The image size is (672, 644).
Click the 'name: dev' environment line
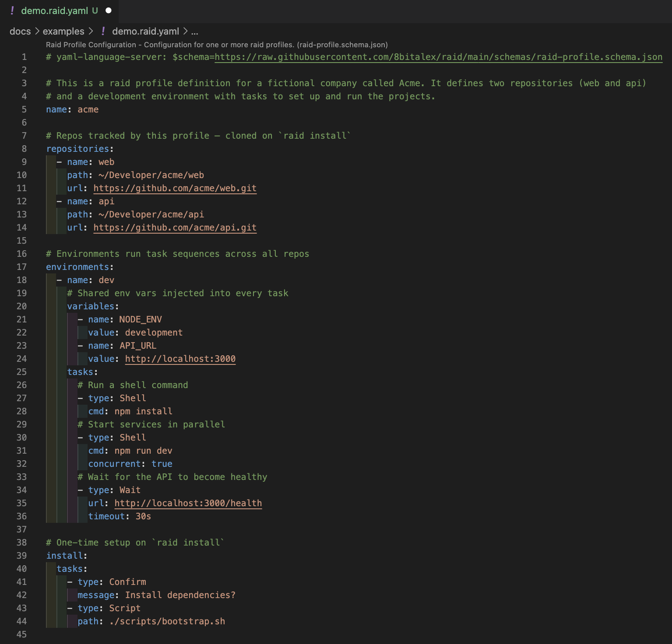click(x=85, y=280)
